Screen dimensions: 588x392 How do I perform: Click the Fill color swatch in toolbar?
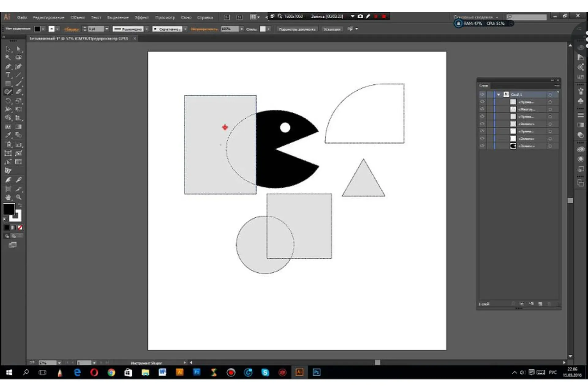(9, 209)
